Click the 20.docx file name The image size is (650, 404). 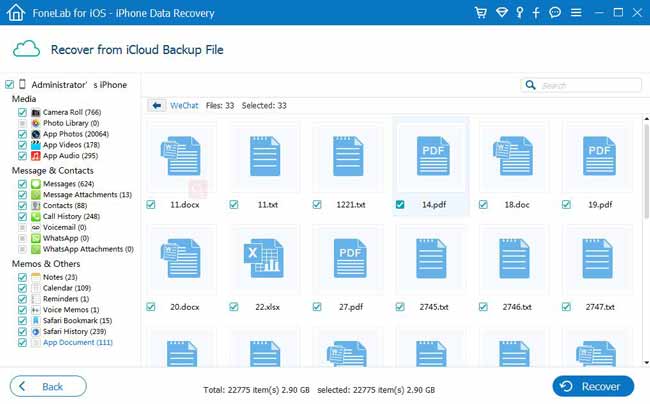[x=184, y=307]
